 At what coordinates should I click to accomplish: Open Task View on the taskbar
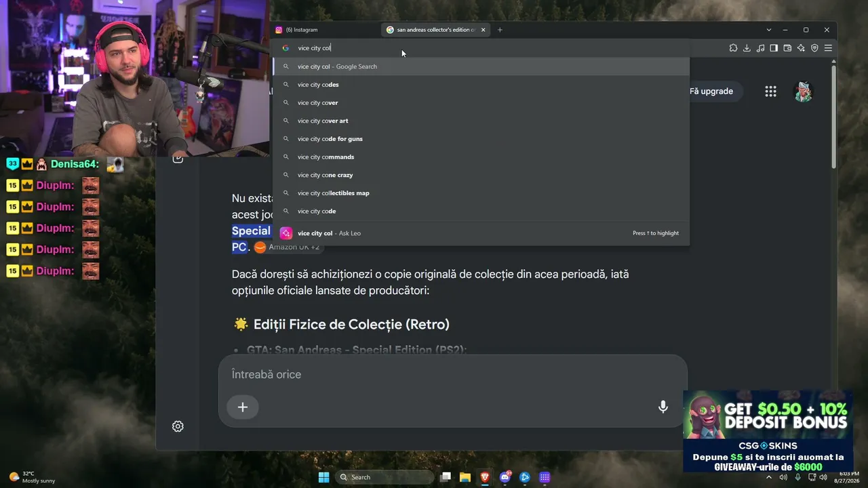coord(446,477)
